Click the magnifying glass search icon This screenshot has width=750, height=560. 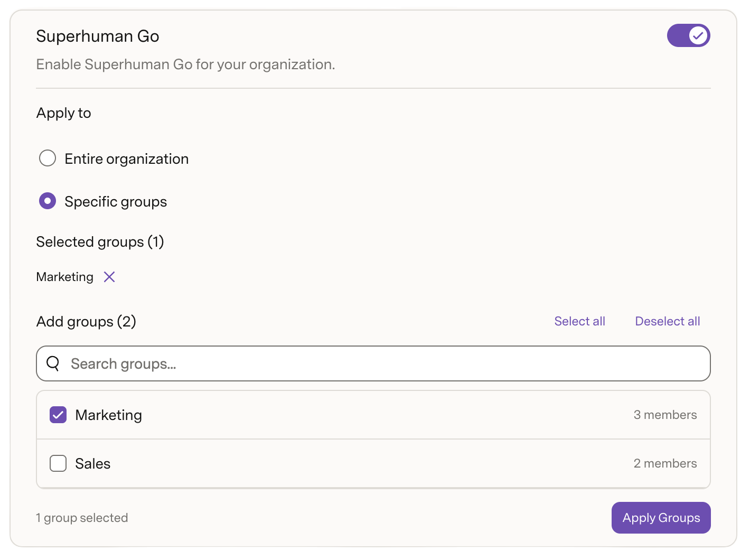coord(53,363)
